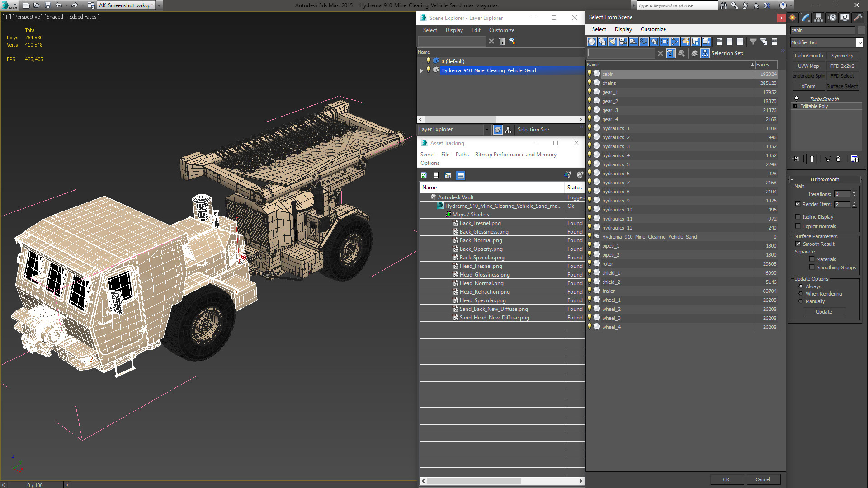Viewport: 868px width, 488px height.
Task: Open the Hierarchy command panel tab
Action: tap(818, 18)
